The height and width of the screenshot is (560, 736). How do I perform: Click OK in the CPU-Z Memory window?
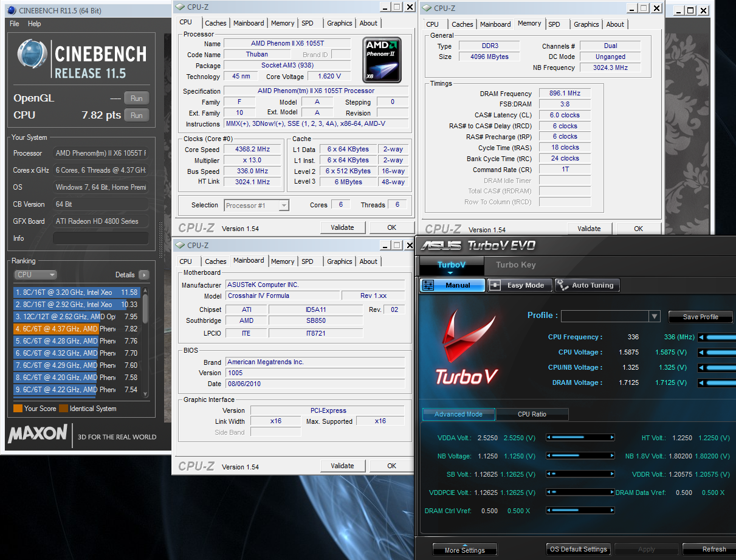click(x=638, y=229)
